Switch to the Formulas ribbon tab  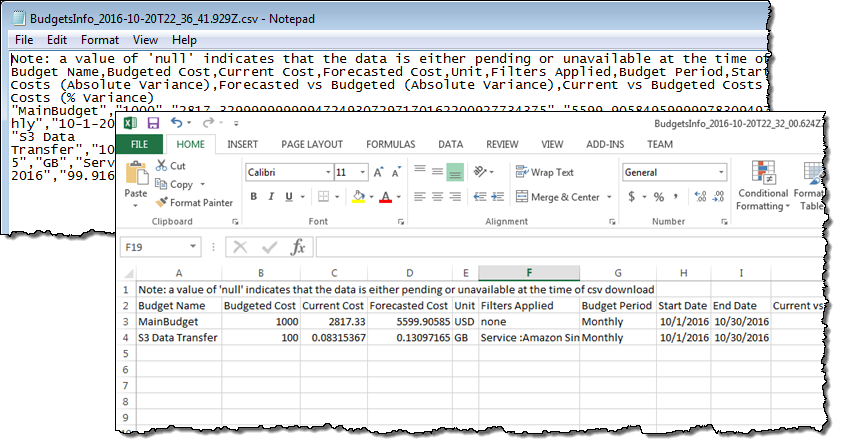389,144
